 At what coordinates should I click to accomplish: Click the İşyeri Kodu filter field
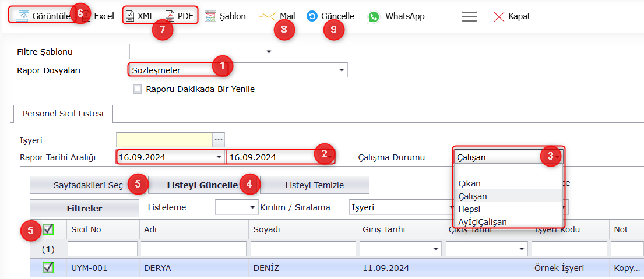pyautogui.click(x=569, y=249)
